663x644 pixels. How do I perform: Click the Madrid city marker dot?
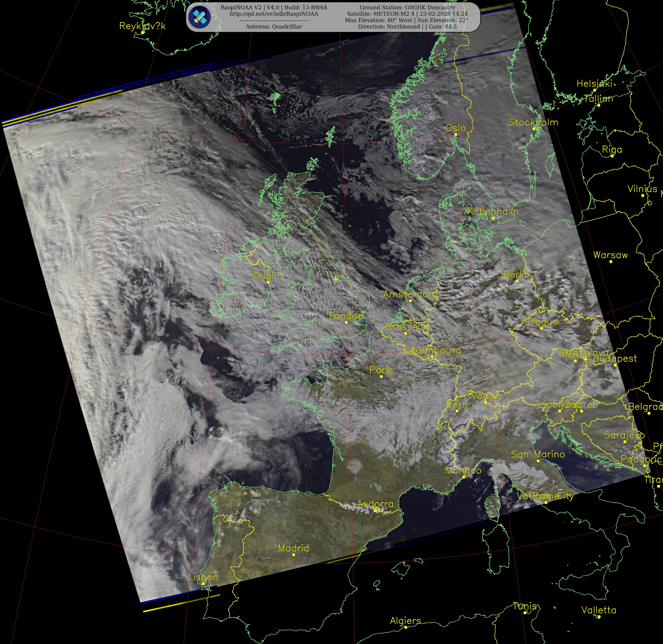click(x=293, y=555)
